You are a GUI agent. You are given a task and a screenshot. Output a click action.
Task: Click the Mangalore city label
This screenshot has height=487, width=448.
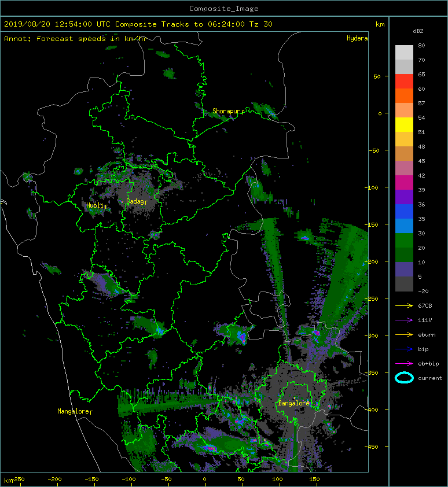click(75, 411)
